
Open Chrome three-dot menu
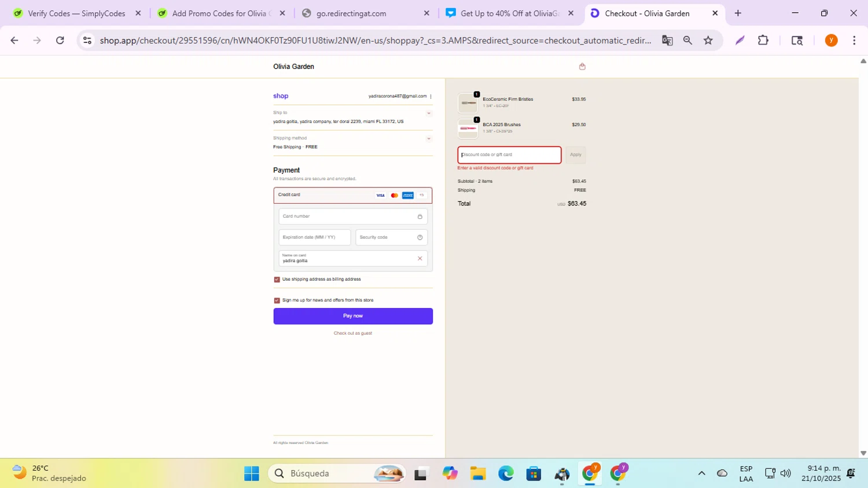click(854, 41)
